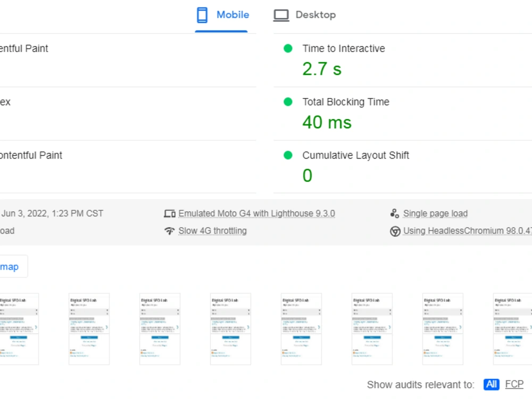Screen dimensions: 532x399
Task: Open the last filmstrip thumbnail
Action: coord(513,329)
